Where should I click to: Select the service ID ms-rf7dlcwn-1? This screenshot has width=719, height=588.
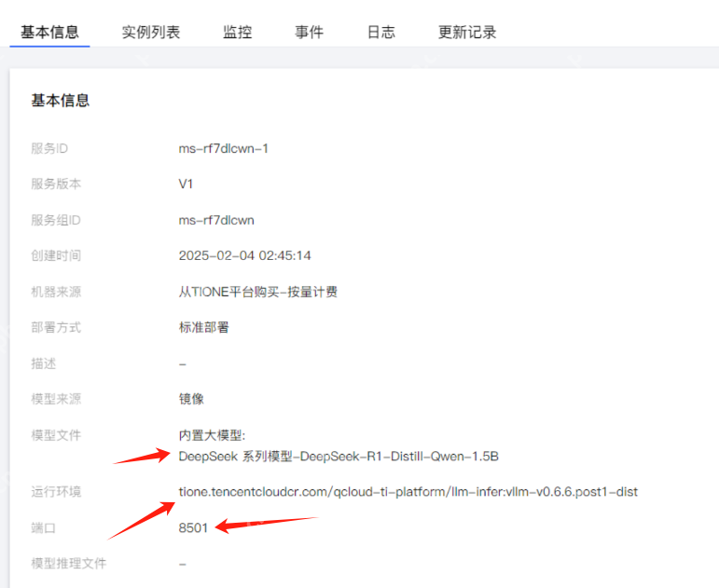[x=223, y=148]
